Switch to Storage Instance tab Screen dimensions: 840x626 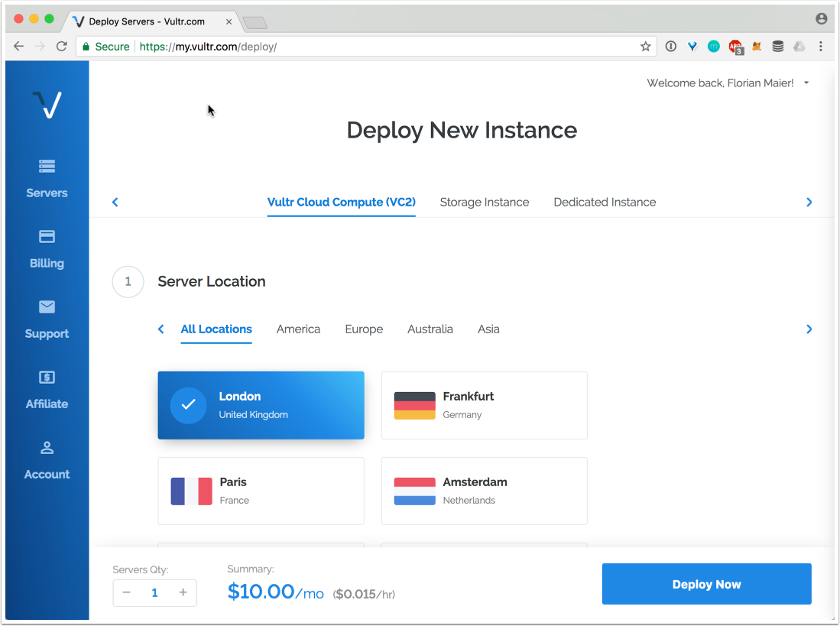[x=485, y=203]
